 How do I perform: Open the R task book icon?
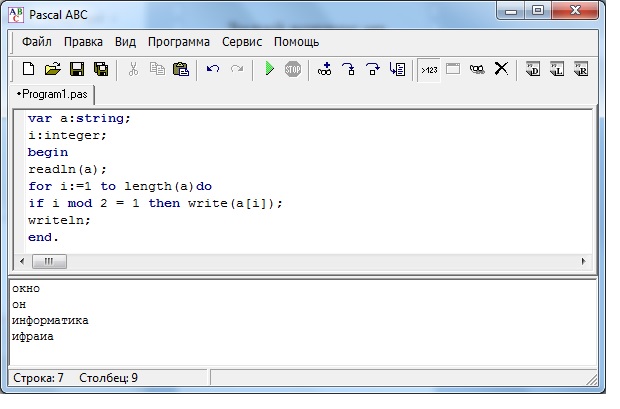pos(581,69)
